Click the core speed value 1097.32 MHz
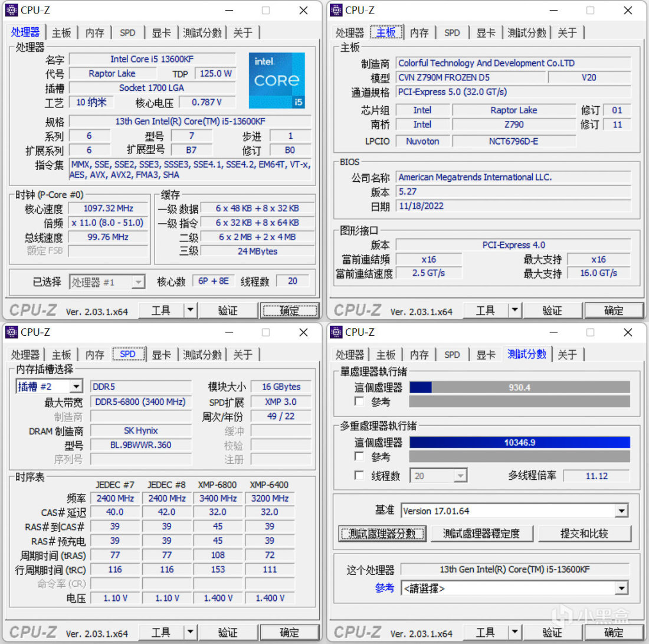Image resolution: width=649 pixels, height=644 pixels. (x=108, y=208)
